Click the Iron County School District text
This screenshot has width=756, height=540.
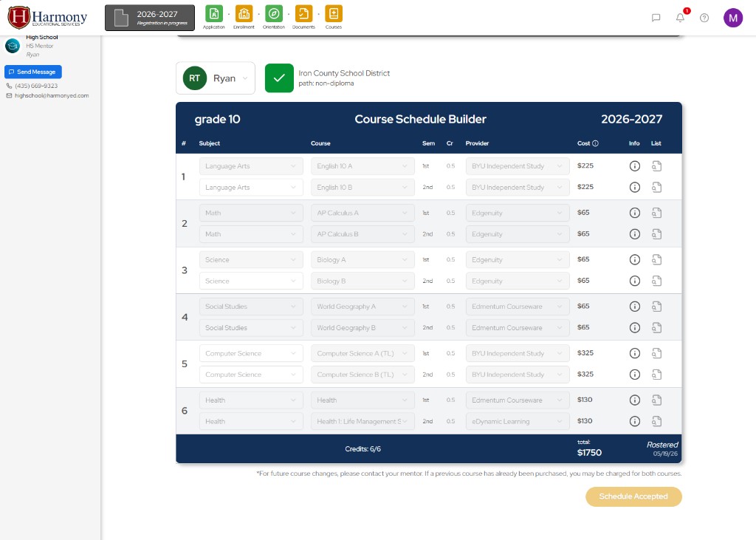(x=344, y=73)
